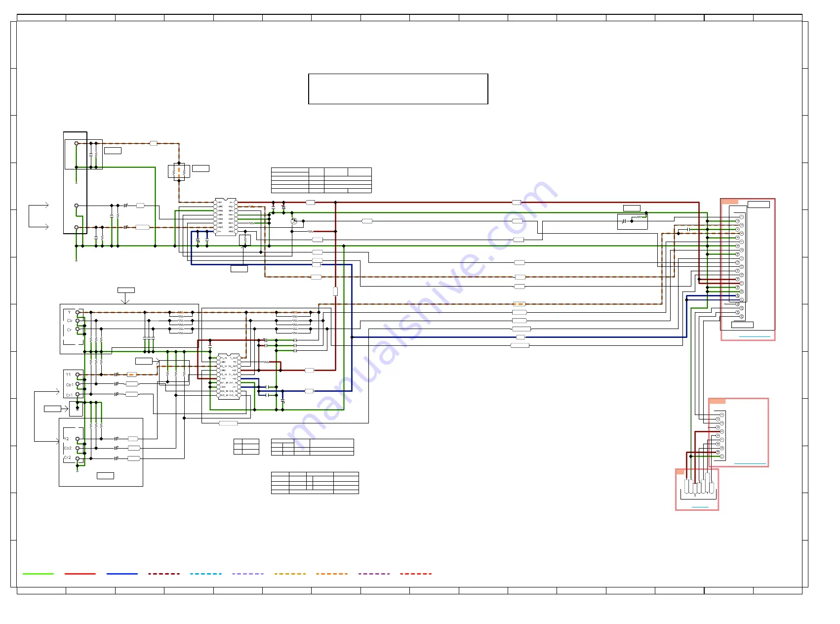Image resolution: width=840 pixels, height=624 pixels.
Task: Select the Cr1 jack label
Action: 69,395
